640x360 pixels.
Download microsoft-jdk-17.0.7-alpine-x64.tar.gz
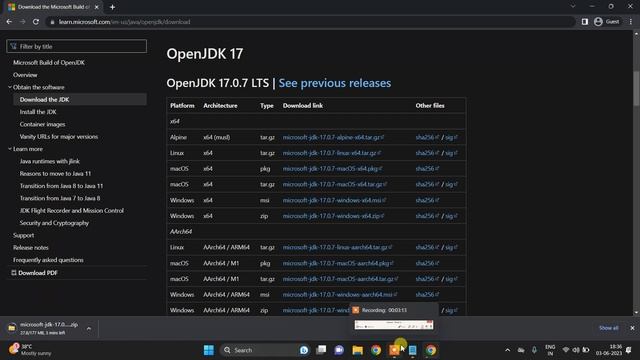(x=333, y=138)
